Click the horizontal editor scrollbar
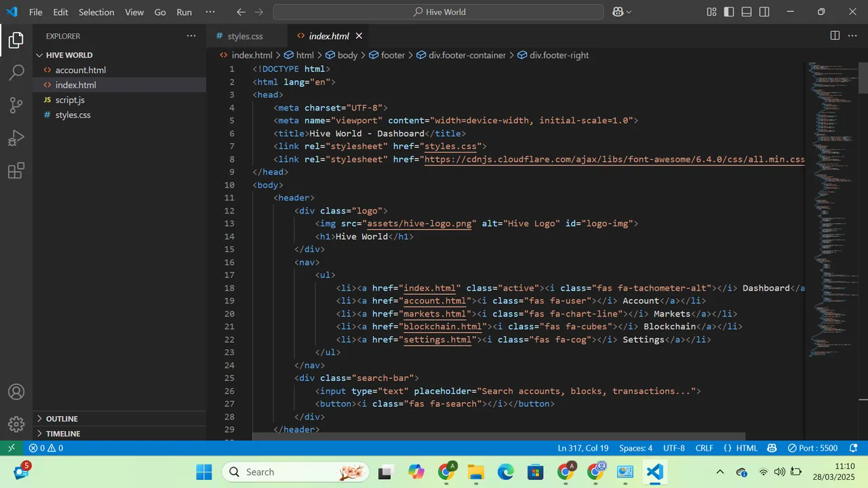The height and width of the screenshot is (488, 868). point(498,436)
